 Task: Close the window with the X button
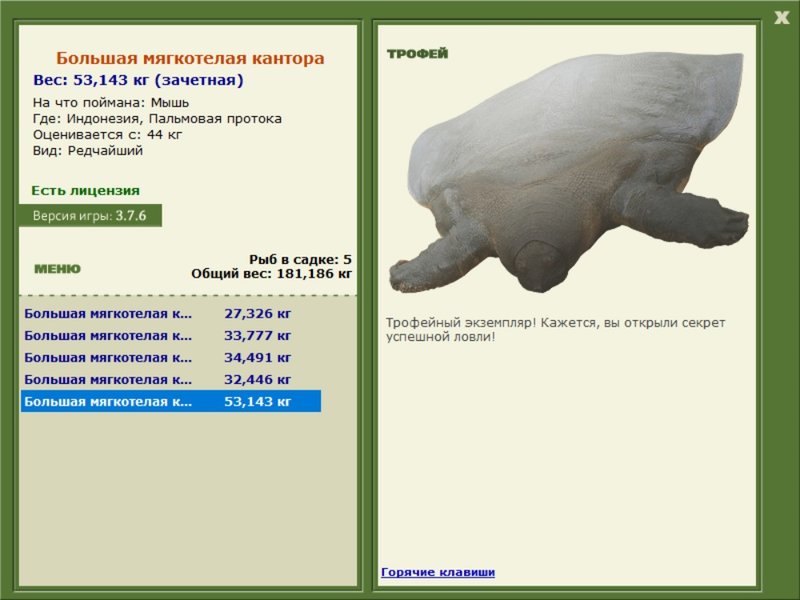coord(782,18)
